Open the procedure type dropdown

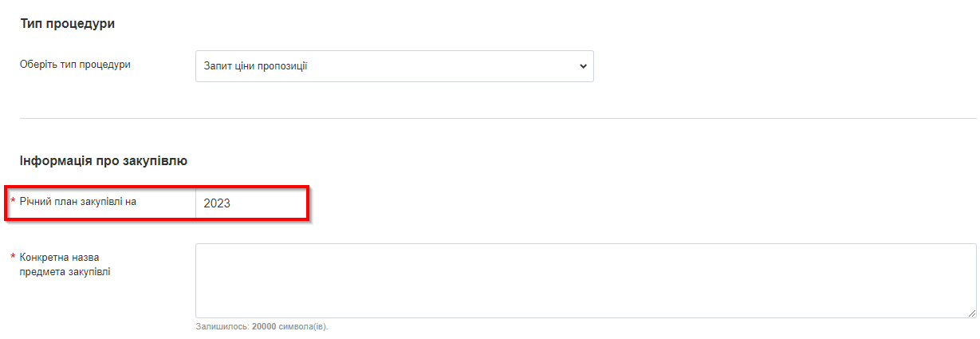394,66
